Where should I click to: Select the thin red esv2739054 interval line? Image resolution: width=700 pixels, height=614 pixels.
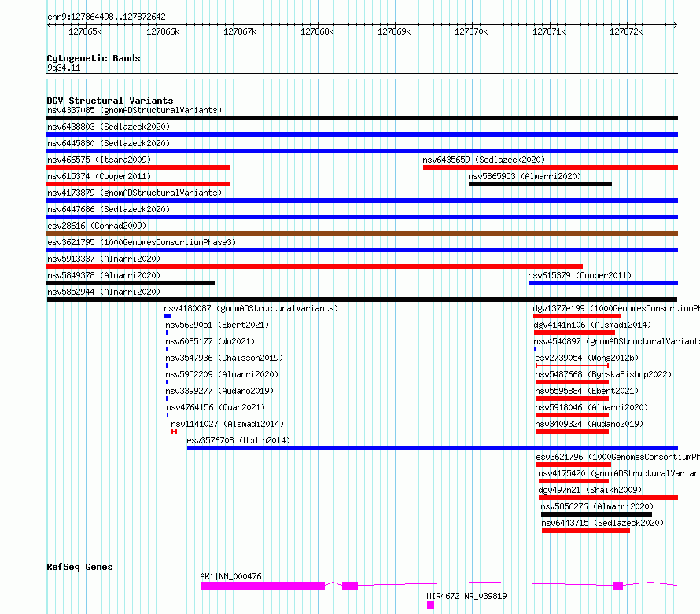pos(573,366)
